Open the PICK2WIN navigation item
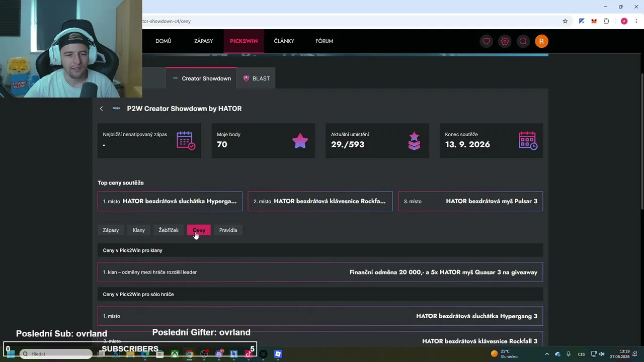 (x=244, y=41)
